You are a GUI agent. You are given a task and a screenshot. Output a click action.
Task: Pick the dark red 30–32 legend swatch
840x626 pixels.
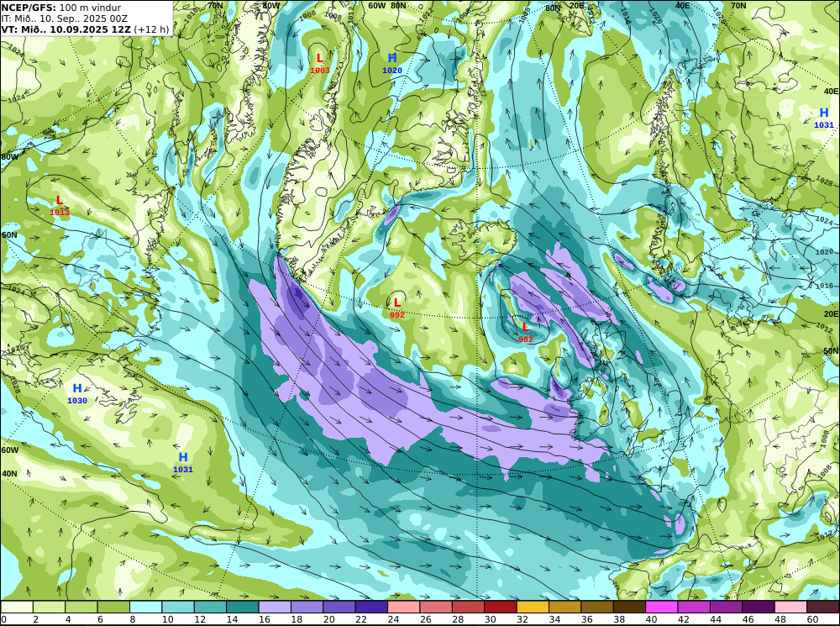(501, 607)
